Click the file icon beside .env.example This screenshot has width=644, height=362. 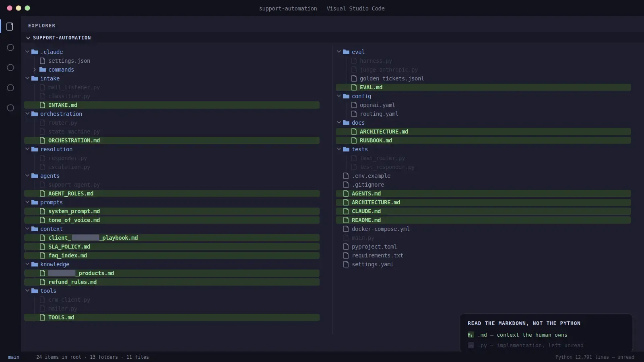point(346,176)
